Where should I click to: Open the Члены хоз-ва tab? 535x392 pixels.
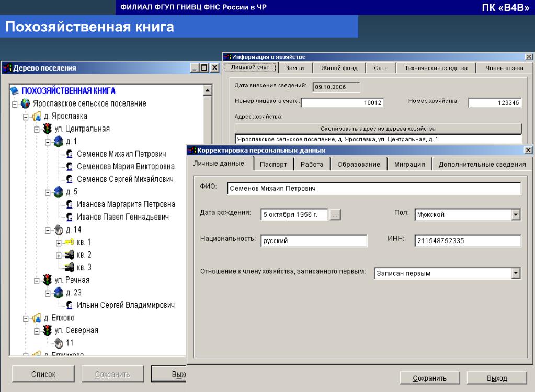(x=504, y=68)
